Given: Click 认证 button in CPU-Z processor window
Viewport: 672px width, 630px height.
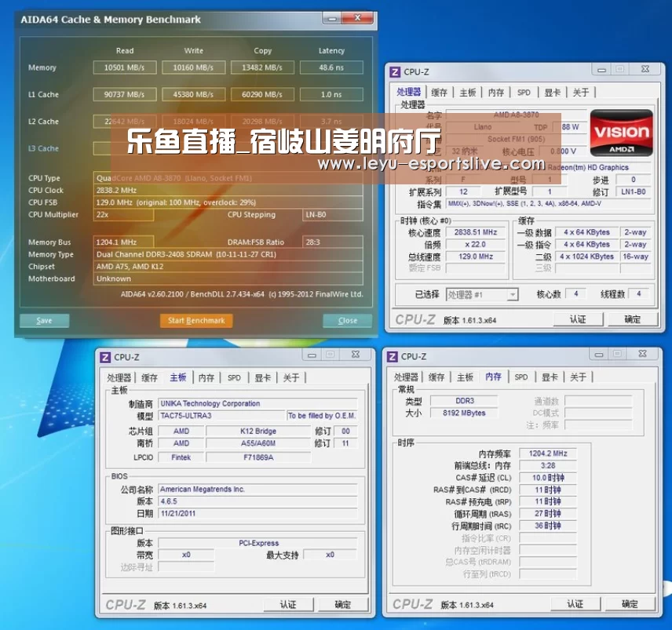Looking at the screenshot, I should (x=578, y=319).
